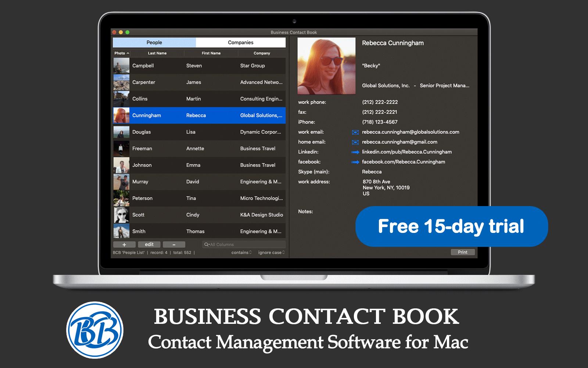
Task: Click Tina Peterson's photo thumbnail
Action: (x=121, y=198)
